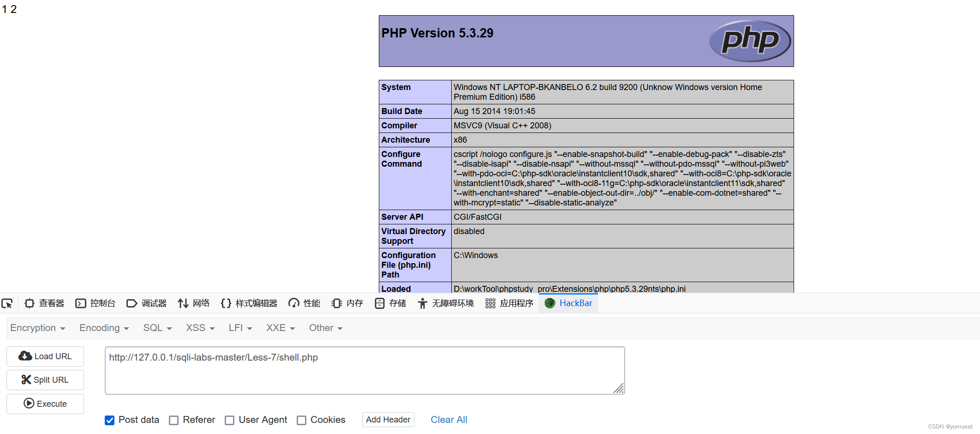The height and width of the screenshot is (434, 980).
Task: Select the element picker icon in devtools
Action: coord(7,303)
